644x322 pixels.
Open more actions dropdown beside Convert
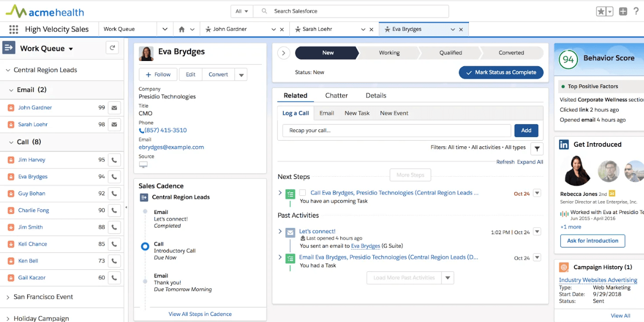pos(241,75)
